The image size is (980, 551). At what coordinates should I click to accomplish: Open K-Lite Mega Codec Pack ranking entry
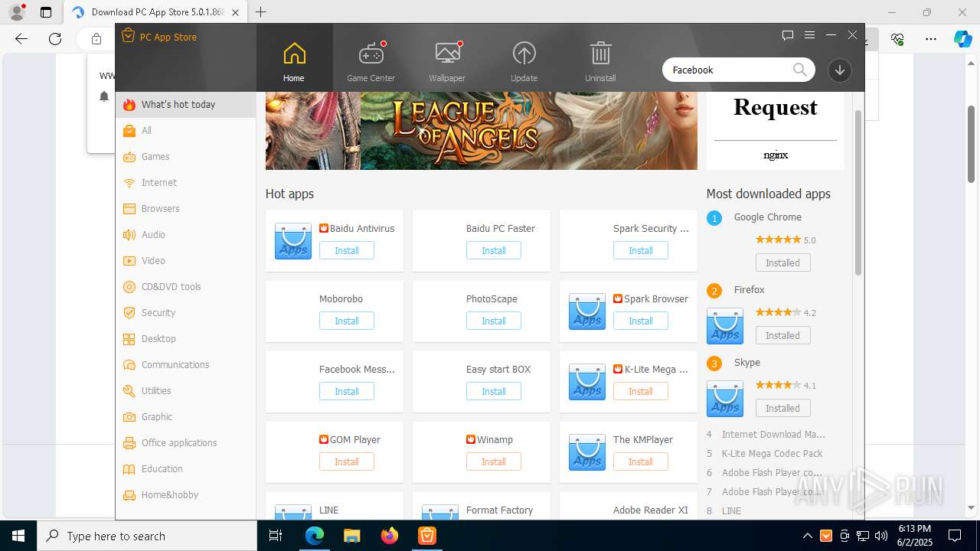pos(773,454)
